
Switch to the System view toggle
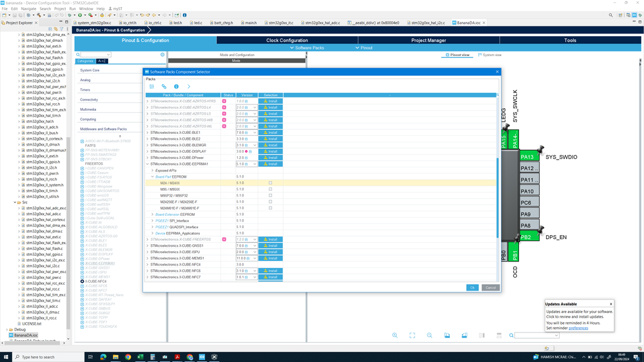click(x=489, y=55)
